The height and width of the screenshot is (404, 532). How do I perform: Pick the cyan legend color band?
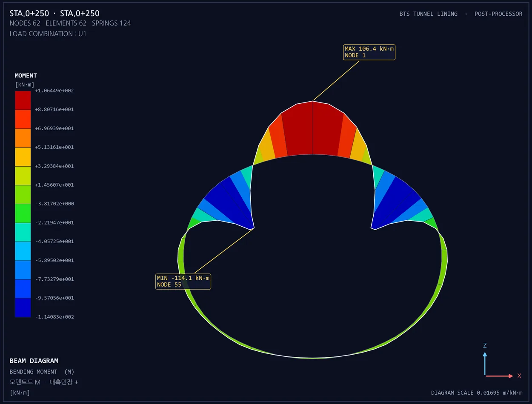pyautogui.click(x=23, y=251)
